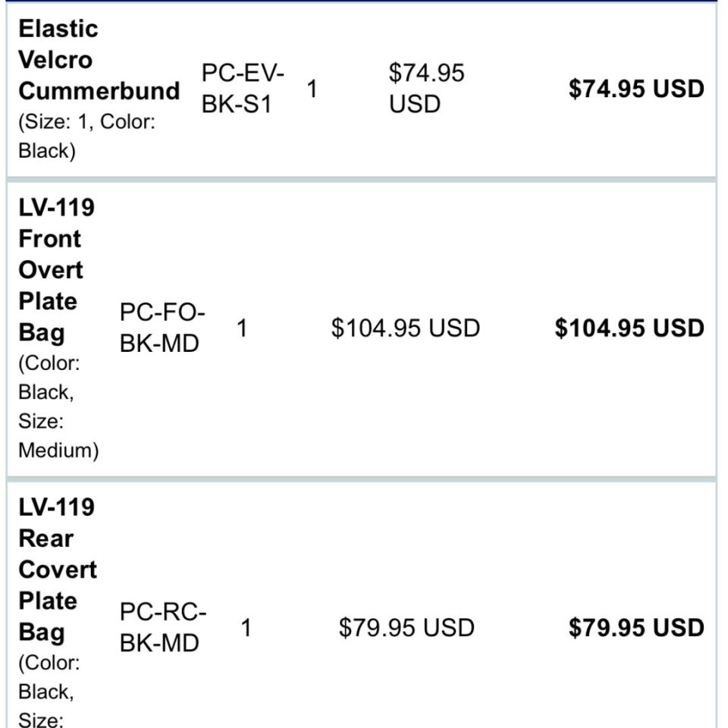Click quantity 1 in Front Overt row
The height and width of the screenshot is (728, 728).
pos(242,328)
